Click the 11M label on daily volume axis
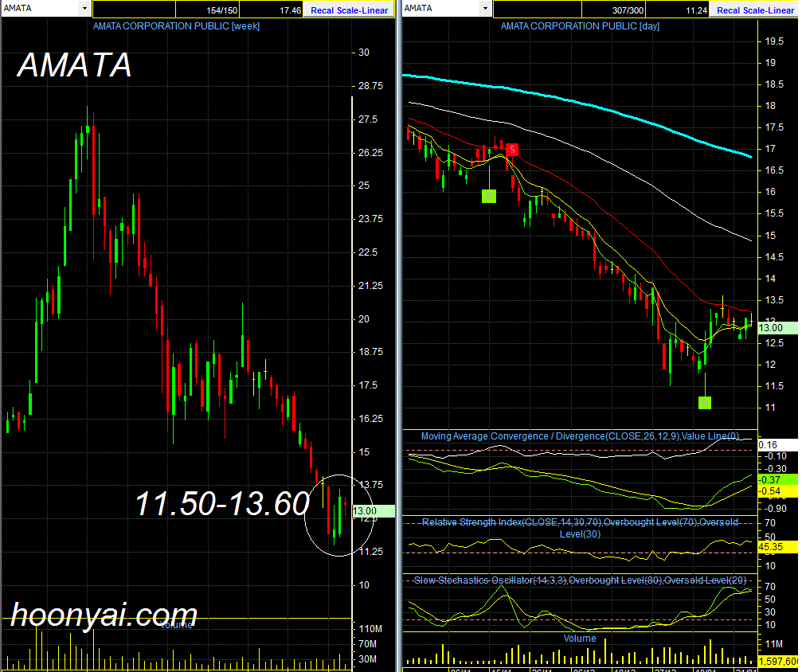The width and height of the screenshot is (802, 672). (773, 643)
